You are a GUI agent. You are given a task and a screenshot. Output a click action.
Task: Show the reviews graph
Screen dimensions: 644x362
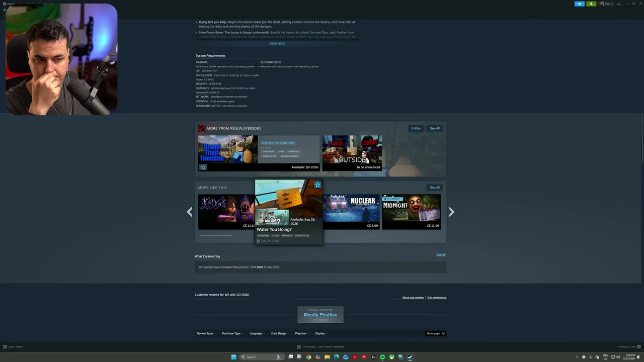tap(436, 333)
